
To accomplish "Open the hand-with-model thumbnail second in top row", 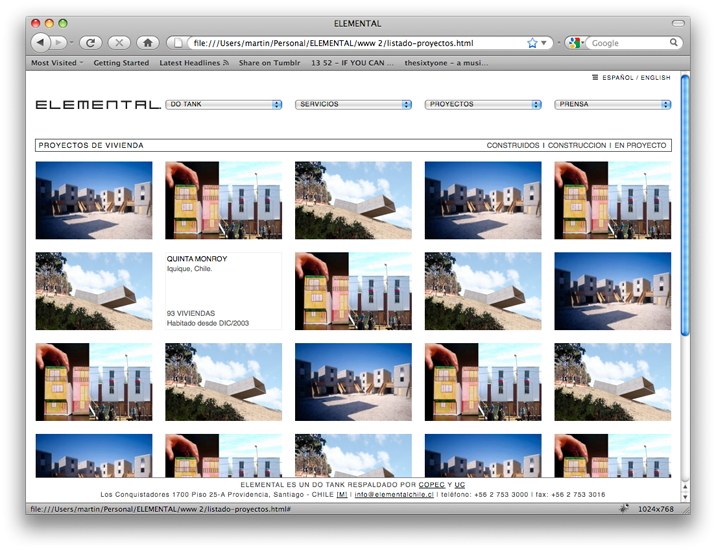I will tap(224, 200).
